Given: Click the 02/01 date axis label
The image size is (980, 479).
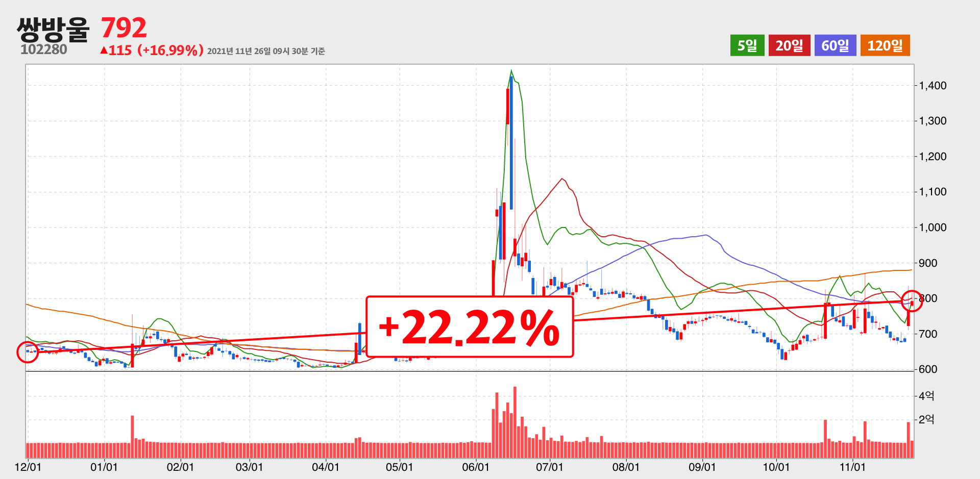Looking at the screenshot, I should click(x=181, y=467).
